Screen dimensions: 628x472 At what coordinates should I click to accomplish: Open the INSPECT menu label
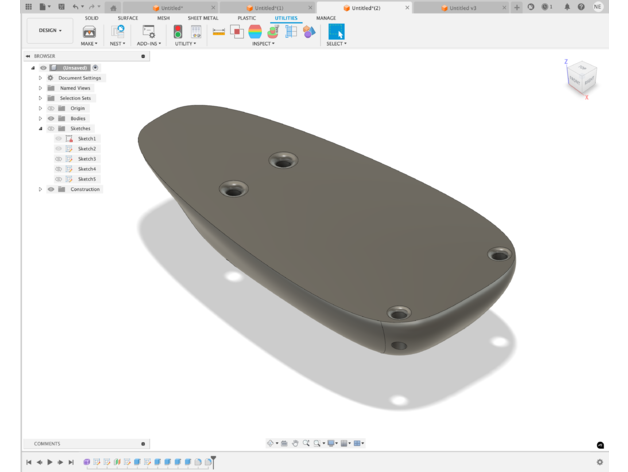[263, 44]
